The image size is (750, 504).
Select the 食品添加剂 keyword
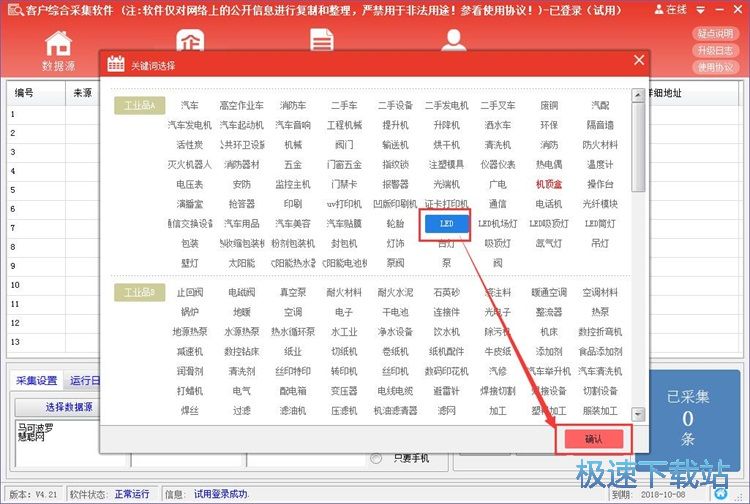tap(600, 351)
